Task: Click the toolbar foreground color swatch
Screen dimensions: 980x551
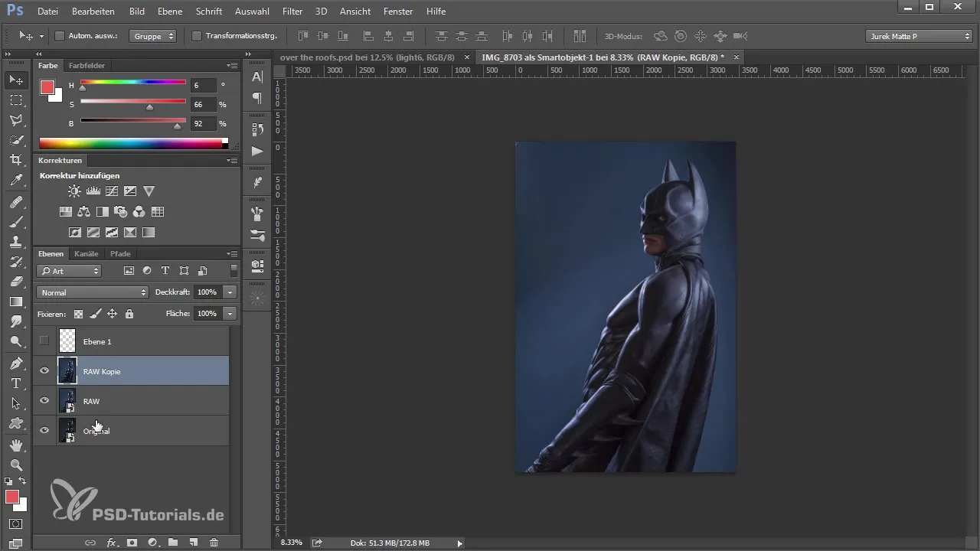Action: [x=12, y=497]
